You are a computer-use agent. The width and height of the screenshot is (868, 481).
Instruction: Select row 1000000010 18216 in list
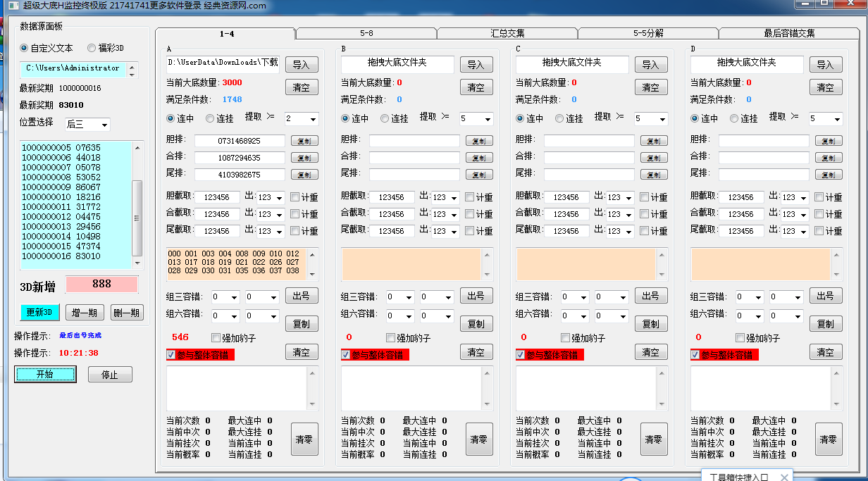(x=61, y=197)
